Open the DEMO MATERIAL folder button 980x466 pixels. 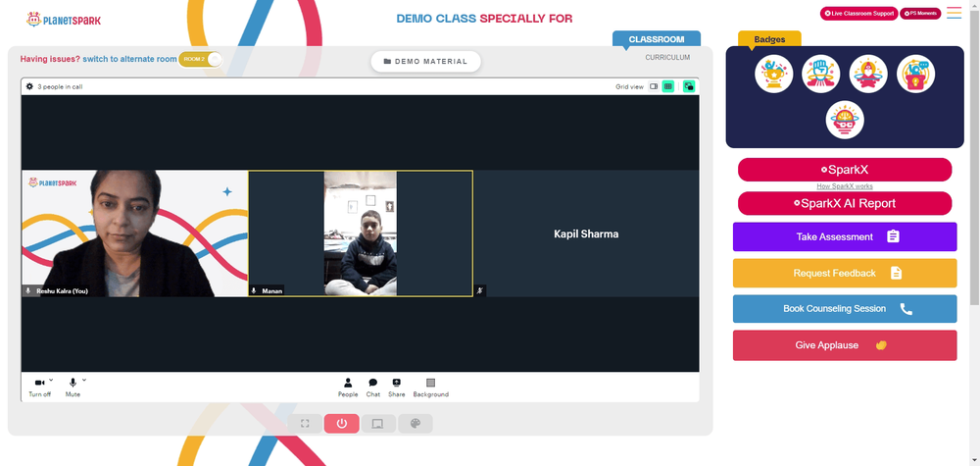[425, 61]
